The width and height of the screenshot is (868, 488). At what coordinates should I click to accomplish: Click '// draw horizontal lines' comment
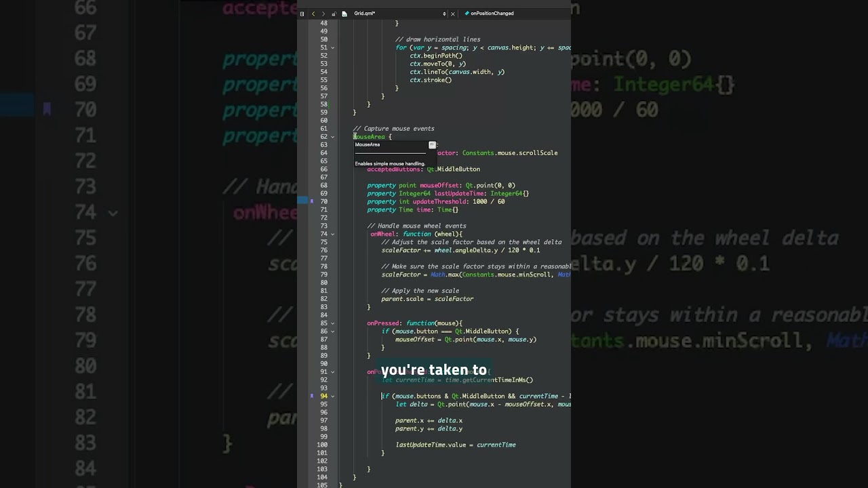(438, 39)
